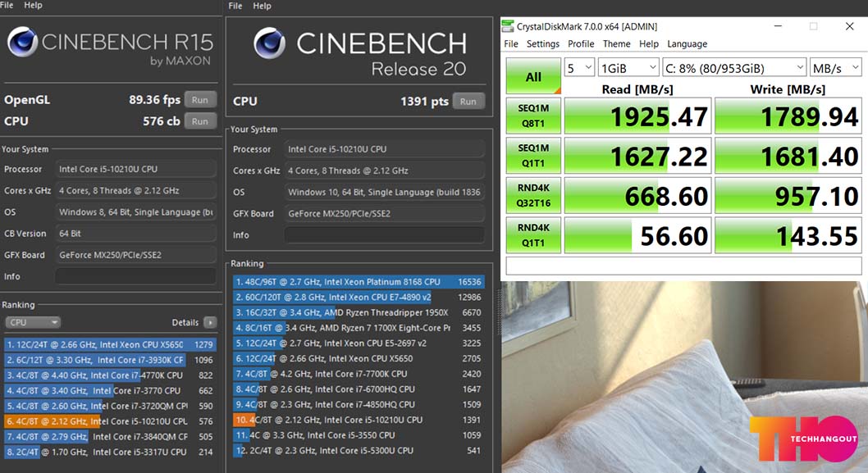This screenshot has width=868, height=473.
Task: Open the test count dropdown showing 5
Action: click(579, 68)
